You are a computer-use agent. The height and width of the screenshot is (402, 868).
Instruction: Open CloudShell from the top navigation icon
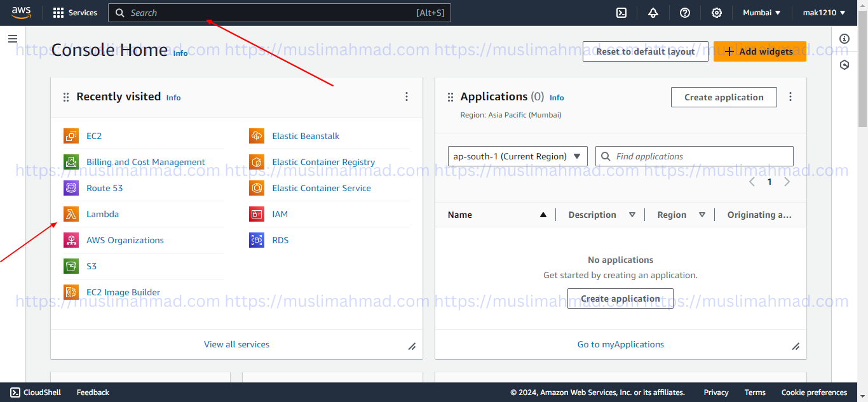click(x=622, y=13)
